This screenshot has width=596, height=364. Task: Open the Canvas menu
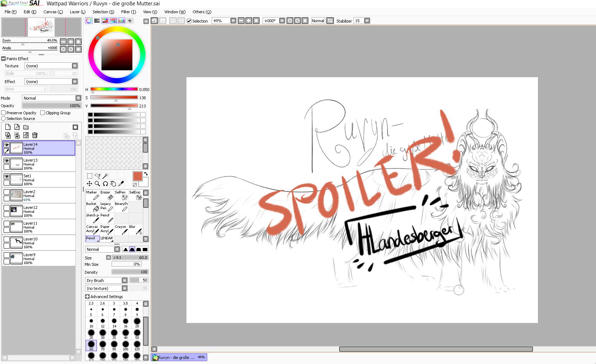point(53,12)
